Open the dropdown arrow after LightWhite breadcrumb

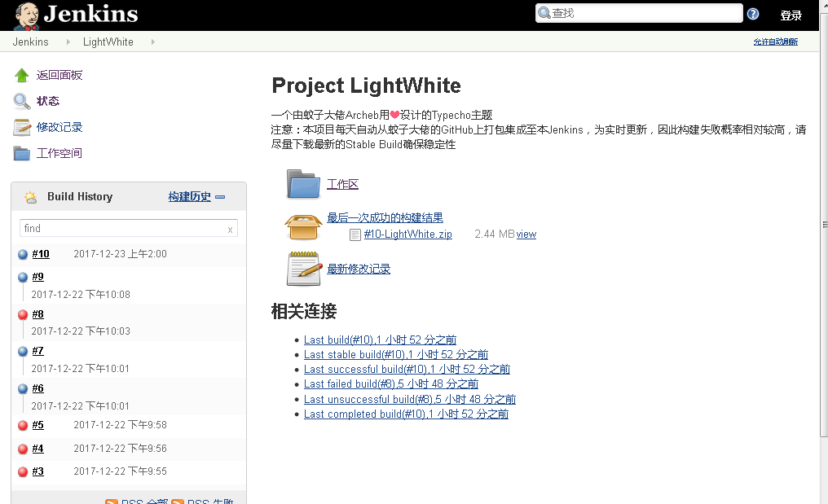pos(152,42)
